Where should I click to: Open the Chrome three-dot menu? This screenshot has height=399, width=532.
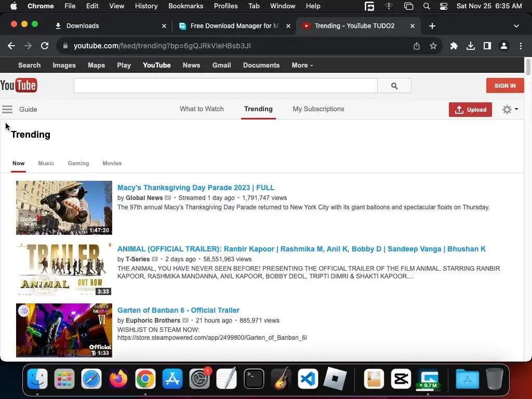(521, 46)
